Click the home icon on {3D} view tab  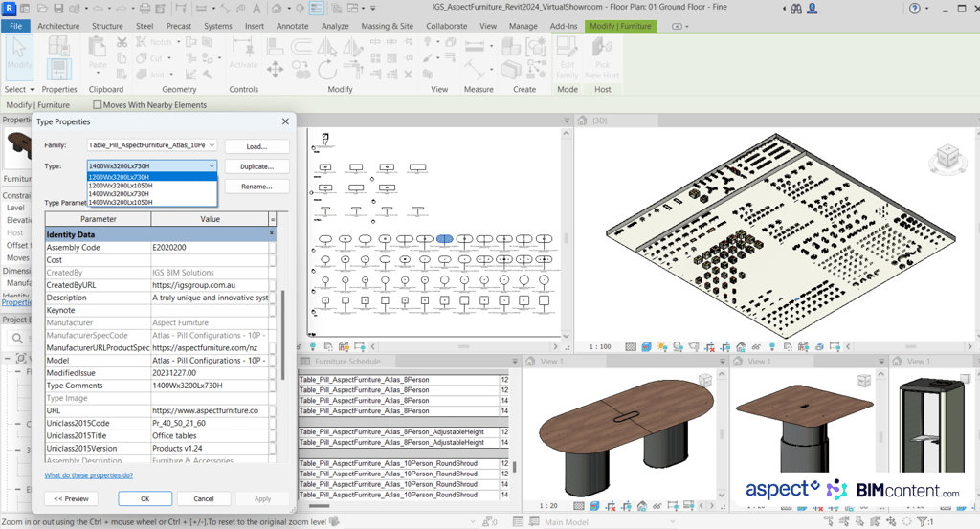tap(582, 120)
